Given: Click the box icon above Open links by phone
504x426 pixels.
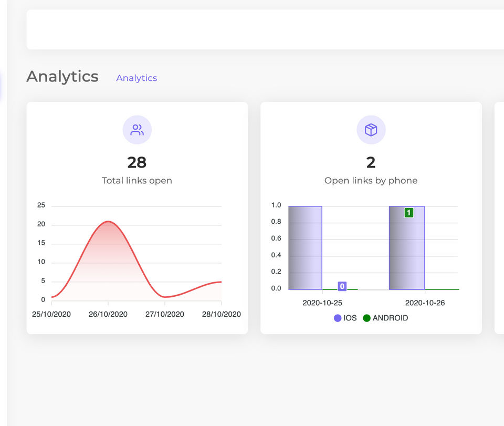Looking at the screenshot, I should pyautogui.click(x=371, y=130).
